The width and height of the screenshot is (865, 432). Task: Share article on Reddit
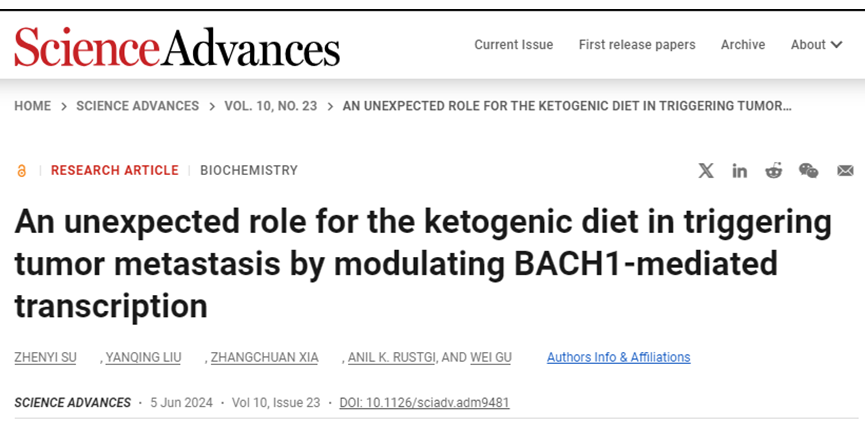(773, 171)
